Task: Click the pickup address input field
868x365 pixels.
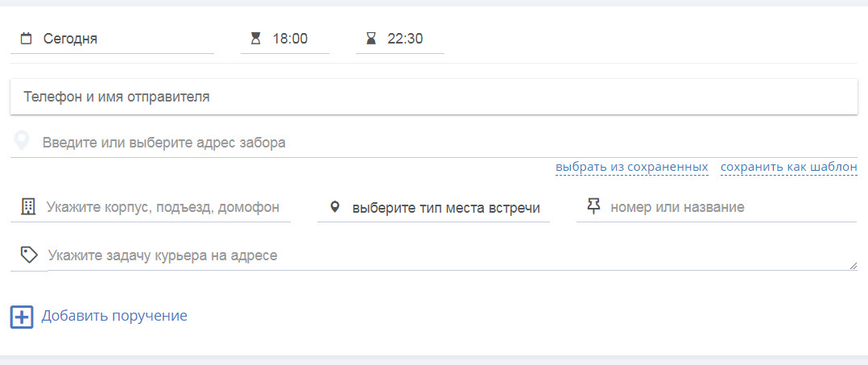Action: tap(443, 143)
